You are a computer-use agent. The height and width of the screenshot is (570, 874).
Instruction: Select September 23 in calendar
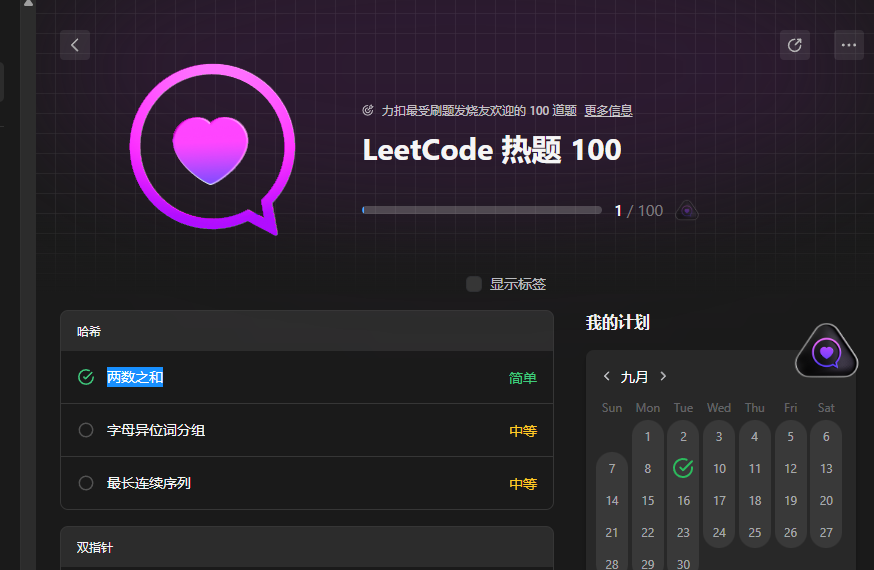point(683,533)
